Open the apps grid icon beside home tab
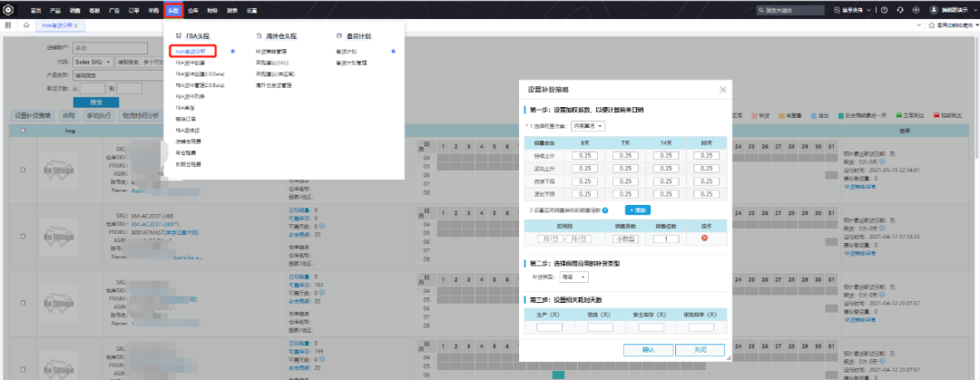The width and height of the screenshot is (980, 380). pos(8,25)
